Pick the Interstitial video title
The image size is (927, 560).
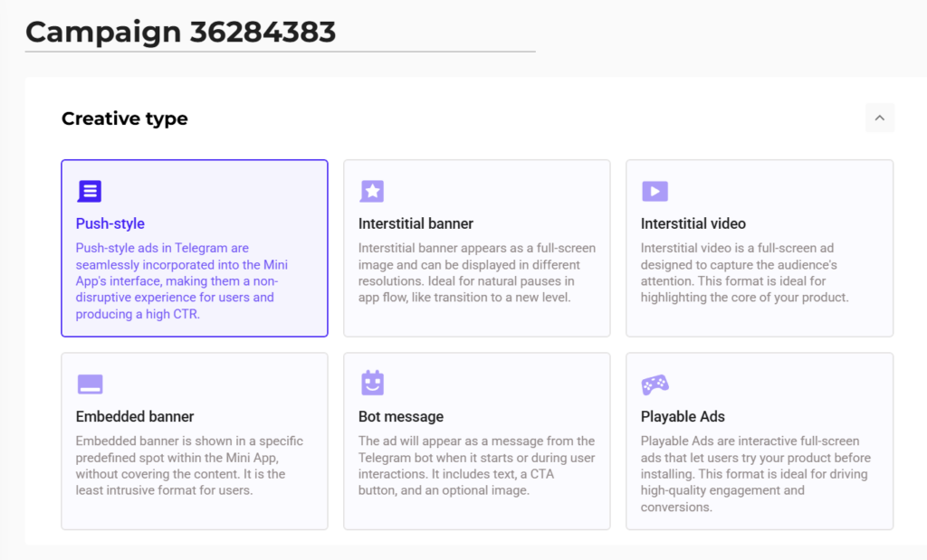coord(693,223)
